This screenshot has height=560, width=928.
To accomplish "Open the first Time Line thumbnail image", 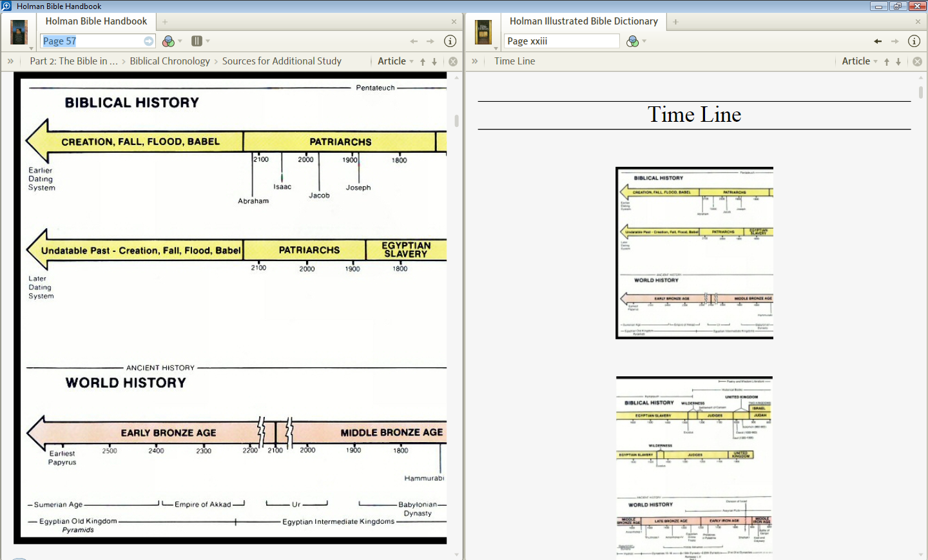I will pyautogui.click(x=694, y=253).
